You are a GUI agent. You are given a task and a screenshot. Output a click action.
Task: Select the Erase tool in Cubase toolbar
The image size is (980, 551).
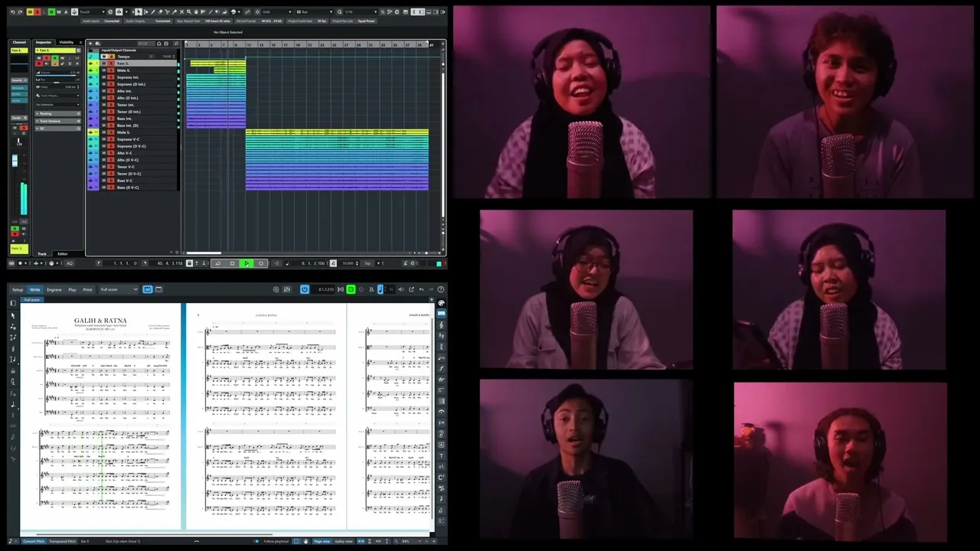160,12
